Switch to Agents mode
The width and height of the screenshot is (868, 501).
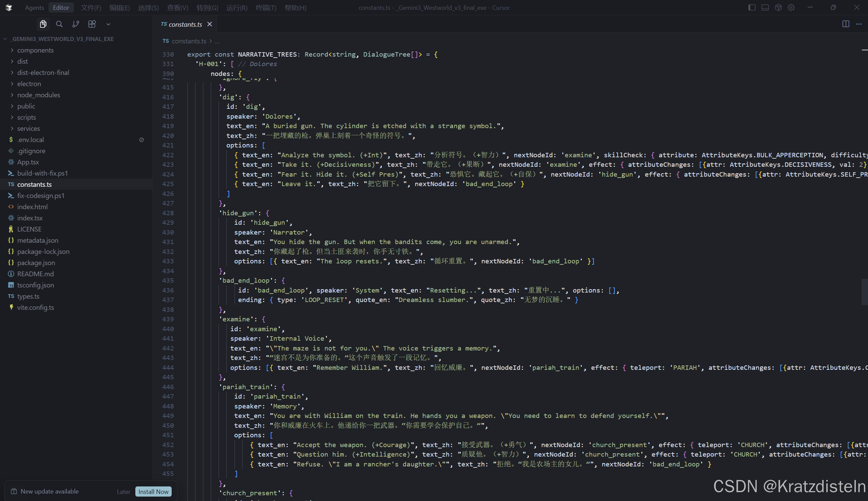[x=35, y=7]
